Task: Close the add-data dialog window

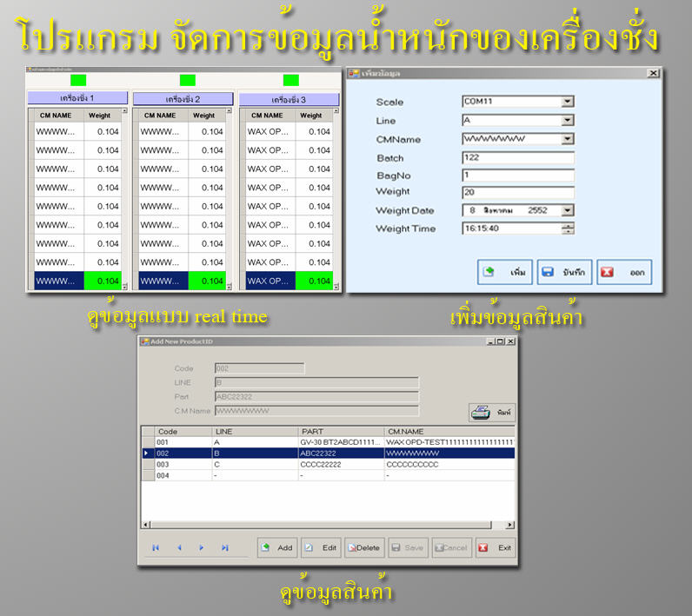Action: (653, 73)
